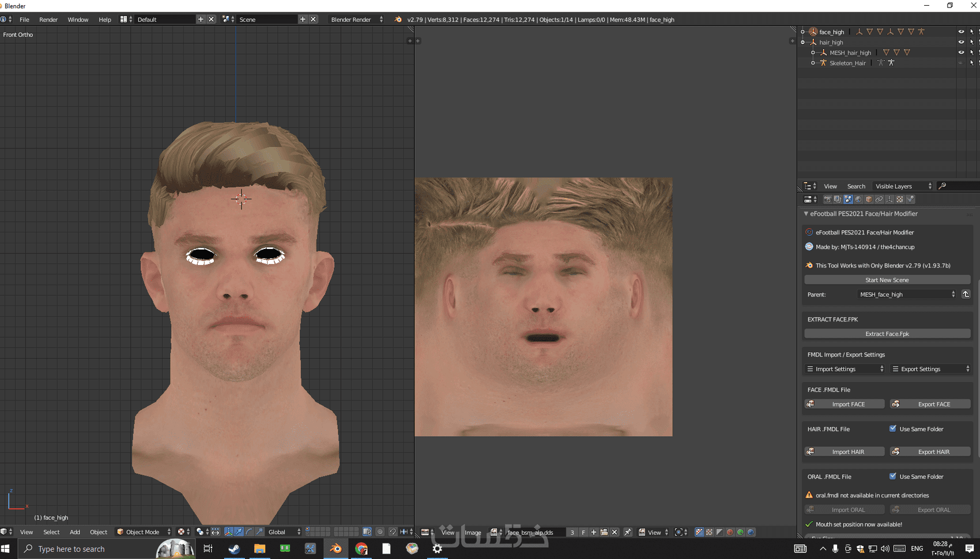Viewport: 980px width, 559px height.
Task: Collapse the hair_high tree item
Action: tap(802, 42)
